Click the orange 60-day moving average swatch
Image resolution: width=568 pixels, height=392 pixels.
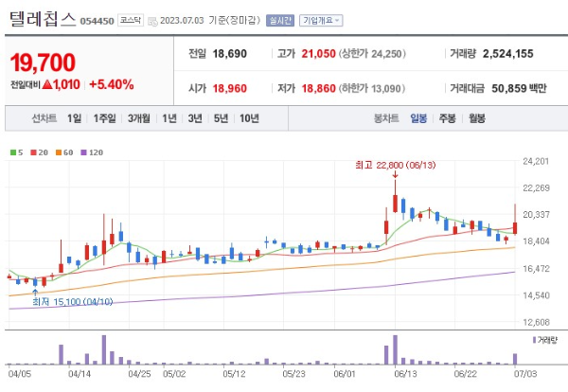tap(59, 152)
